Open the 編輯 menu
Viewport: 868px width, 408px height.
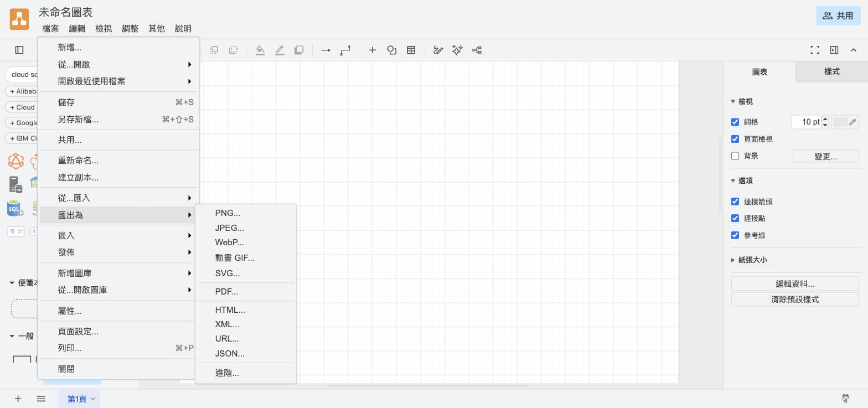(x=77, y=28)
